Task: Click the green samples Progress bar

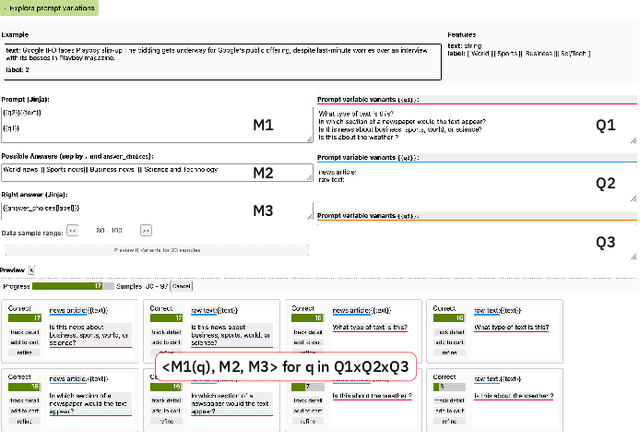Action: pos(70,286)
